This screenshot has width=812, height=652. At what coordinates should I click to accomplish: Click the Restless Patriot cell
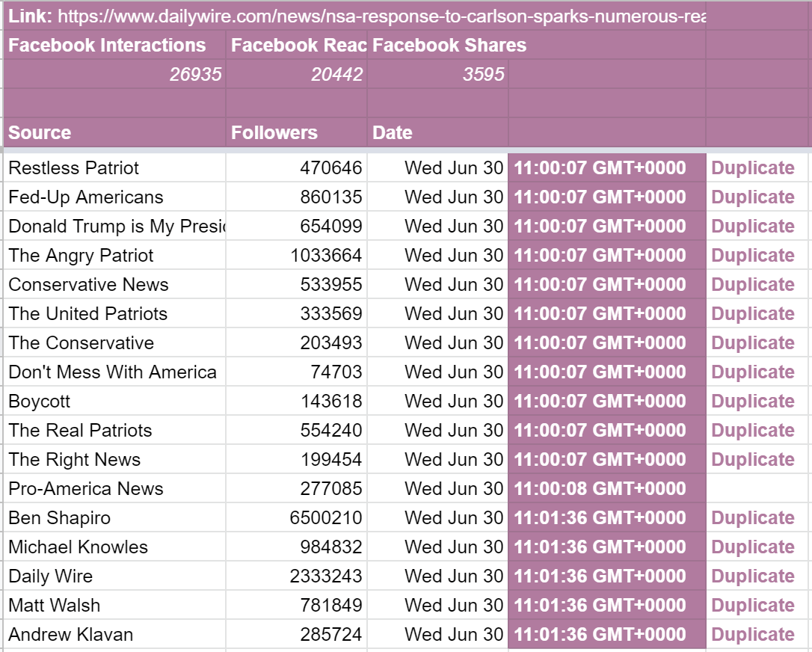click(x=114, y=167)
